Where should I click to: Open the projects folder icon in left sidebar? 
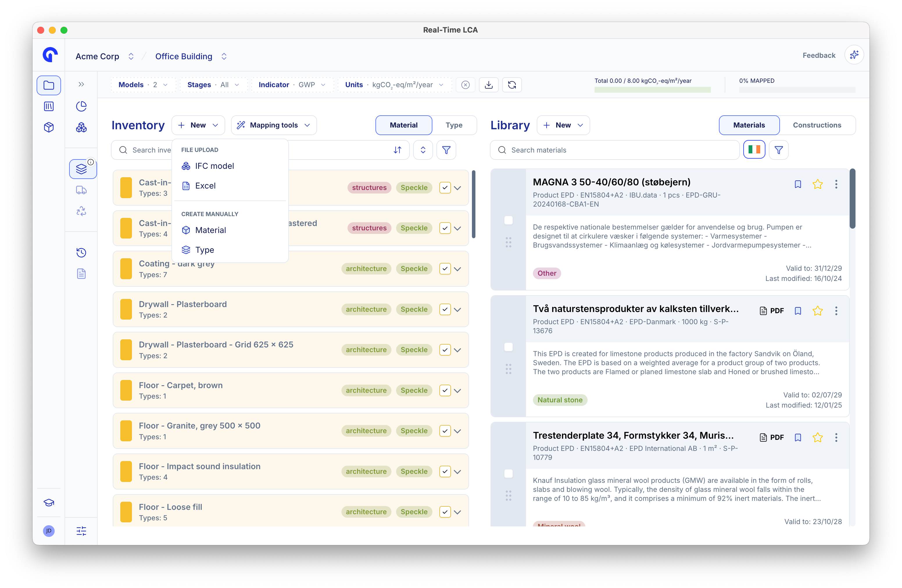[49, 85]
